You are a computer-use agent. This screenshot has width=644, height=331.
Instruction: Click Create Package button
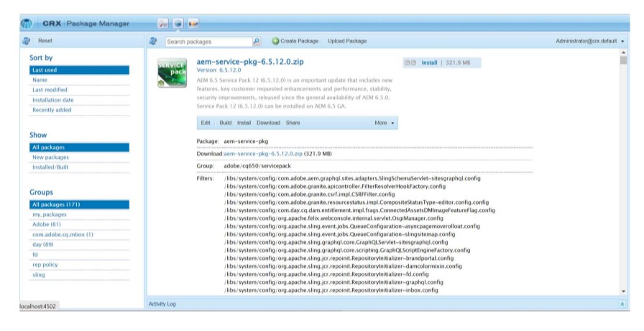click(295, 41)
